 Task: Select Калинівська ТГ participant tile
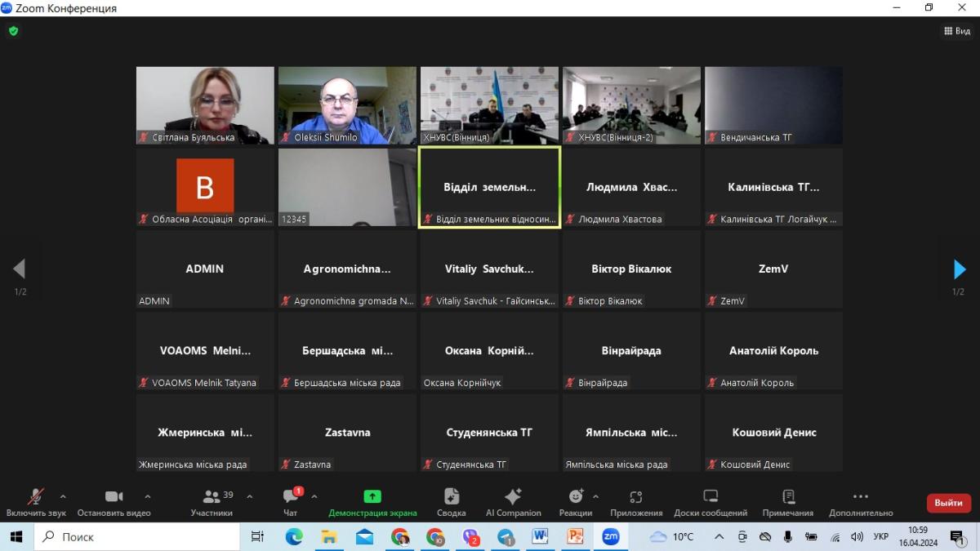773,187
